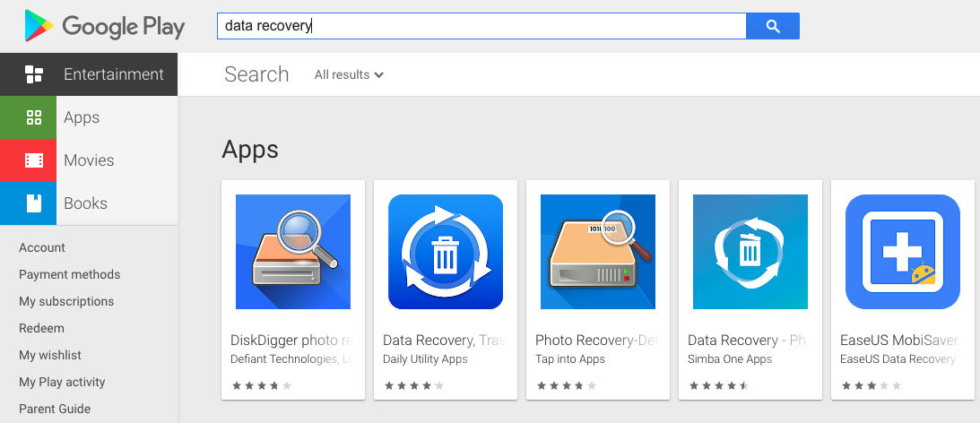Screen dimensions: 980x423
Task: View My wishlist
Action: [x=50, y=355]
